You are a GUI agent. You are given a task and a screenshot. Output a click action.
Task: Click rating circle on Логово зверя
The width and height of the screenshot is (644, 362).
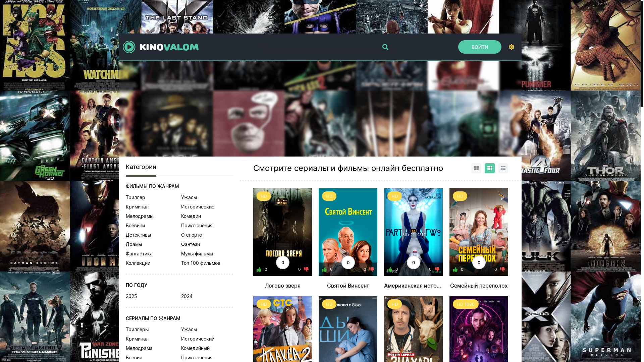tap(282, 262)
